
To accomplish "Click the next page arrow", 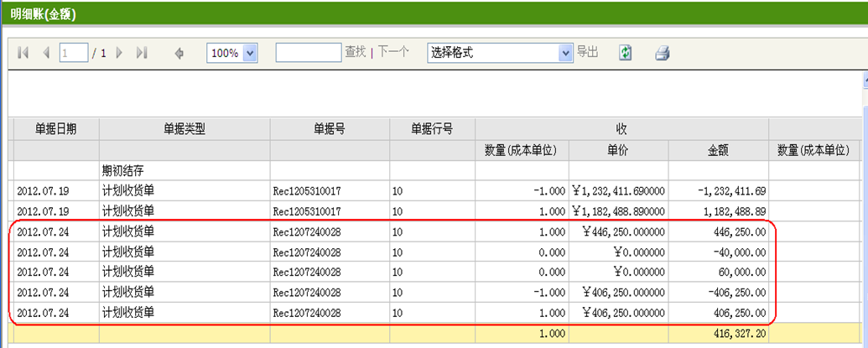I will tap(119, 53).
